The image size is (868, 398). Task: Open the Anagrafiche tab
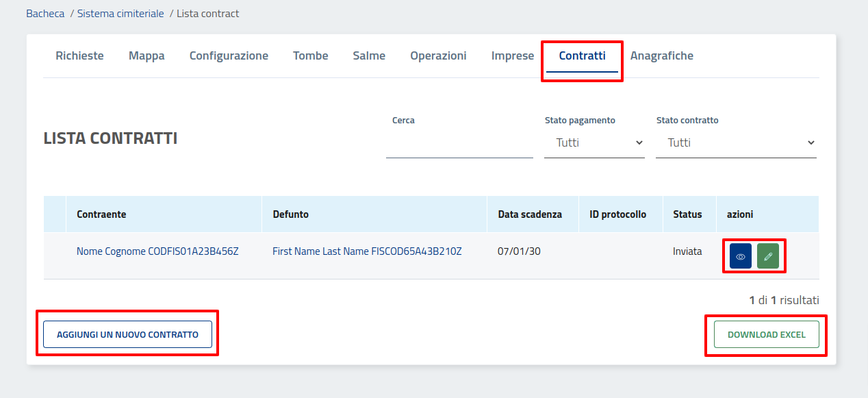point(661,56)
